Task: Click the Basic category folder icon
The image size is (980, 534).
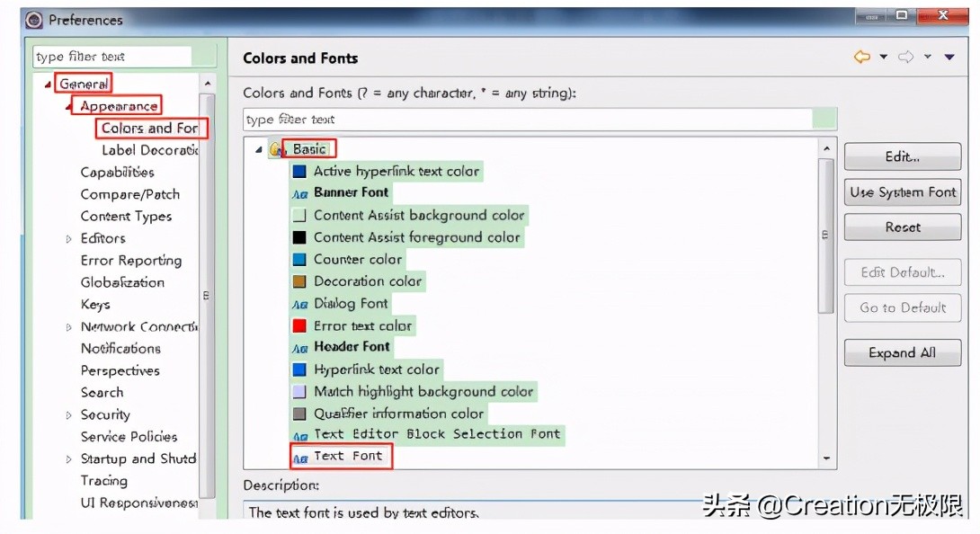Action: click(277, 149)
